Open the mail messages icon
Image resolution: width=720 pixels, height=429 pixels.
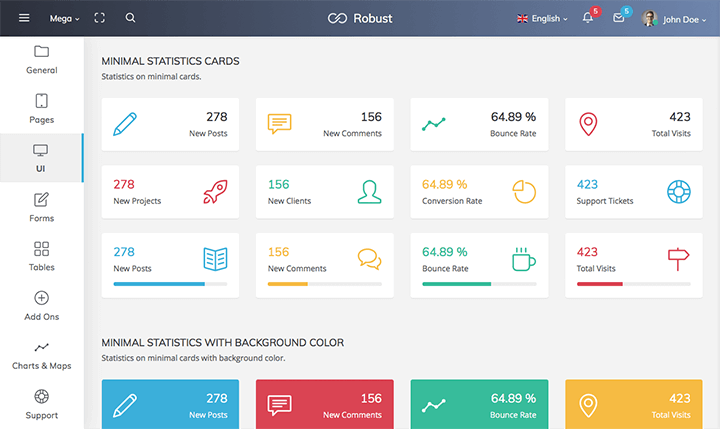click(619, 18)
